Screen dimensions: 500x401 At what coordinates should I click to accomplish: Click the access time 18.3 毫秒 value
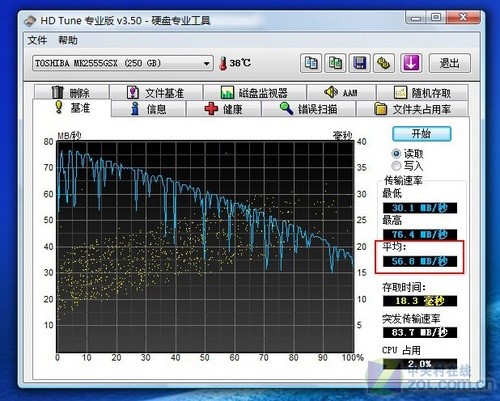click(x=420, y=301)
